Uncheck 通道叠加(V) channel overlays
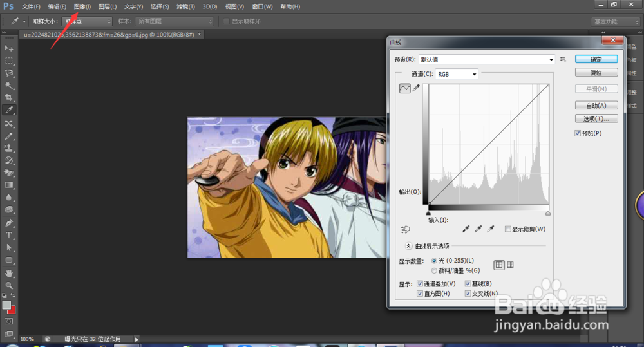The height and width of the screenshot is (347, 644). (x=420, y=284)
